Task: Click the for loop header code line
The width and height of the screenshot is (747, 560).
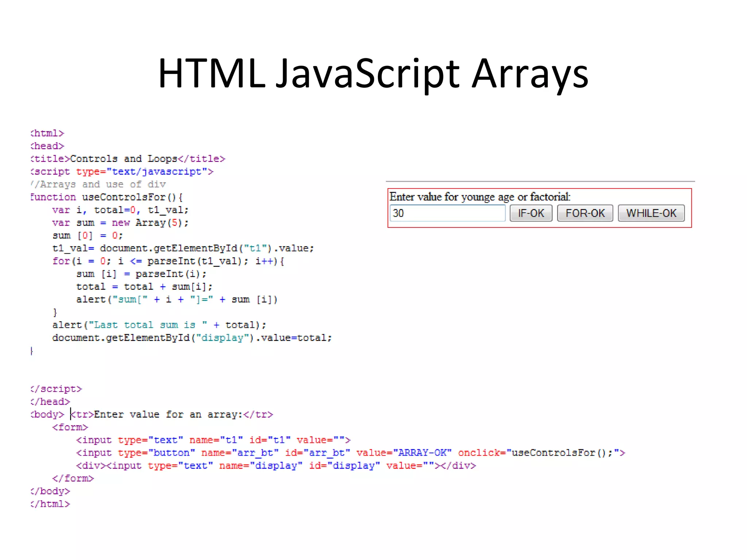Action: tap(168, 261)
